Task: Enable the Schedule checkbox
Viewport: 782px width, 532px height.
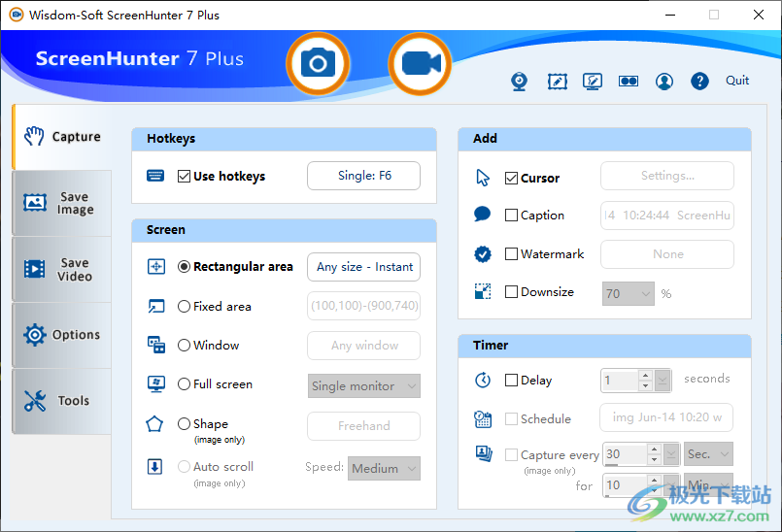Action: pos(511,418)
